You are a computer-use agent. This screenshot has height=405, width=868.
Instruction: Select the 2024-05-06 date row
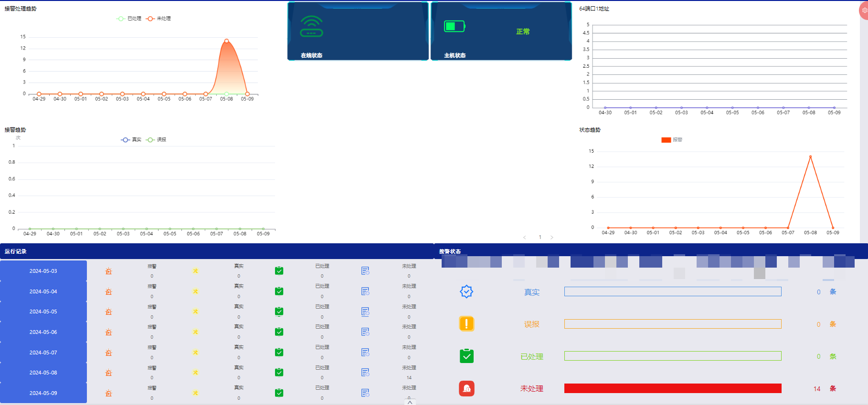pyautogui.click(x=43, y=332)
